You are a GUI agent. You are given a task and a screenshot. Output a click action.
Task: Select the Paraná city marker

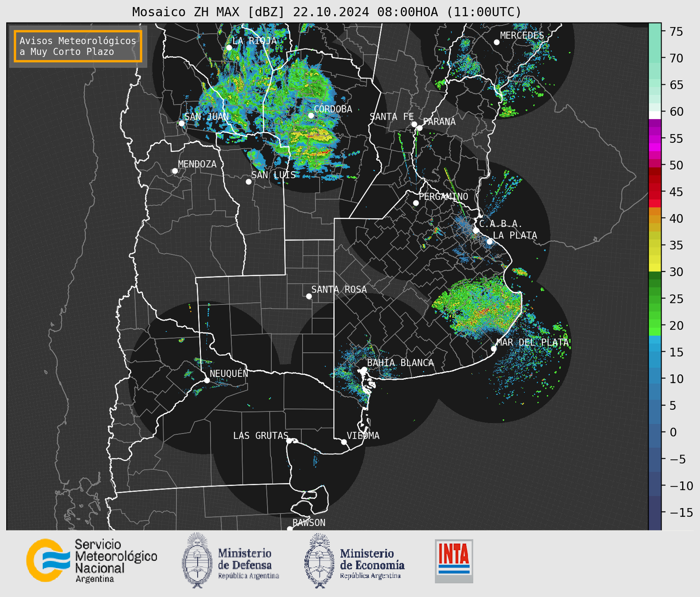[x=420, y=128]
